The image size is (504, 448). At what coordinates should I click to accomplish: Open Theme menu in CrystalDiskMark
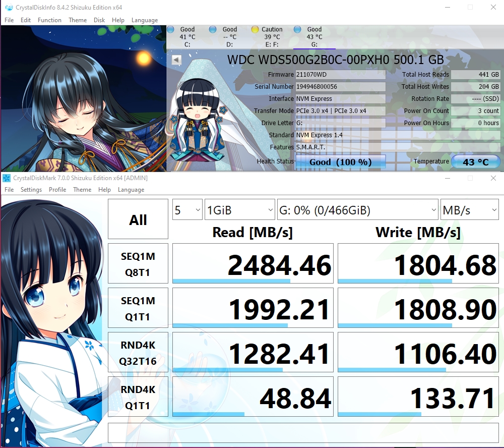tap(82, 190)
